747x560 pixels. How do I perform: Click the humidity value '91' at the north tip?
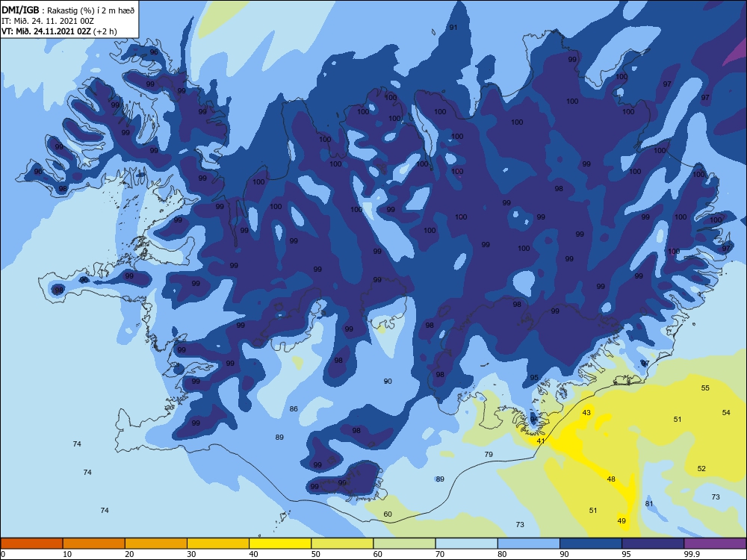pos(453,27)
